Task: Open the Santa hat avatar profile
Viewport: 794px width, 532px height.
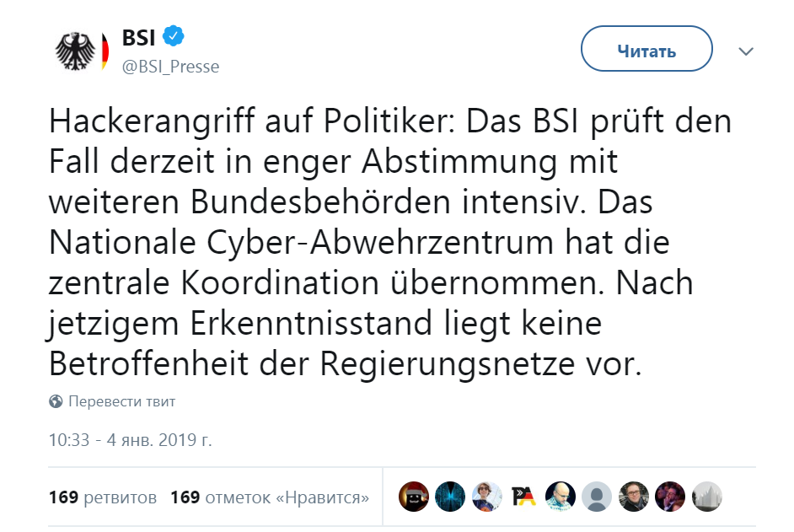Action: tap(414, 497)
